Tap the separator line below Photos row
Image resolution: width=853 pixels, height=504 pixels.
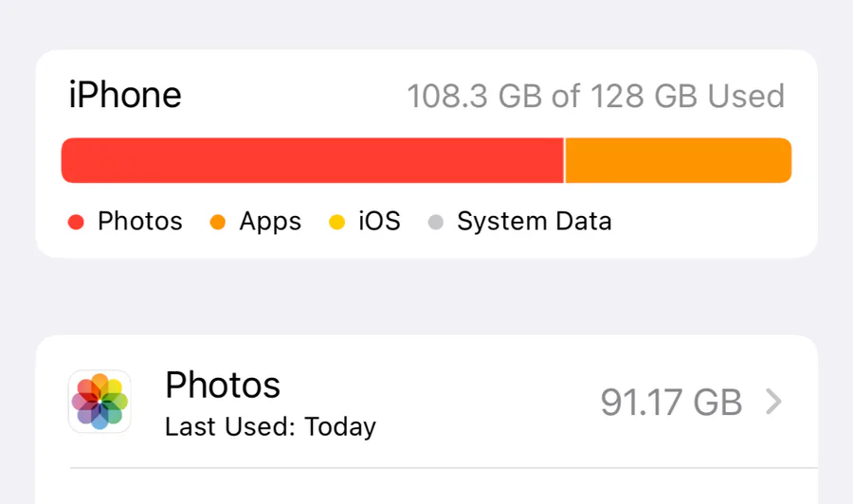(444, 467)
